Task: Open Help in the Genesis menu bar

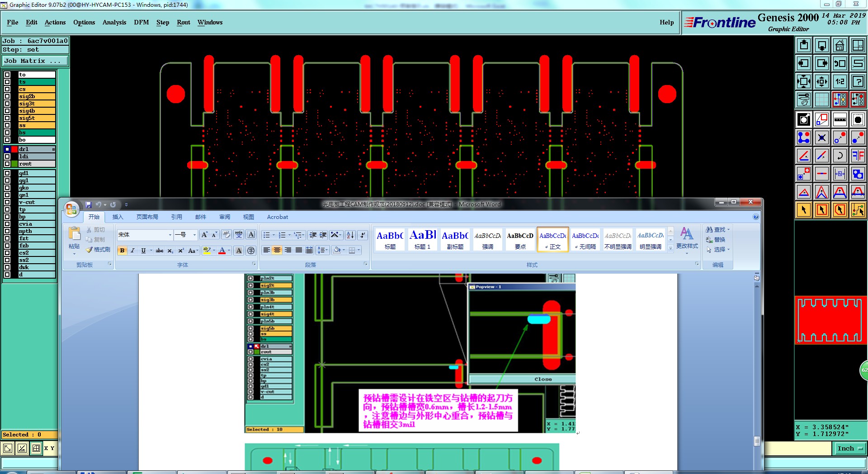Action: 666,22
